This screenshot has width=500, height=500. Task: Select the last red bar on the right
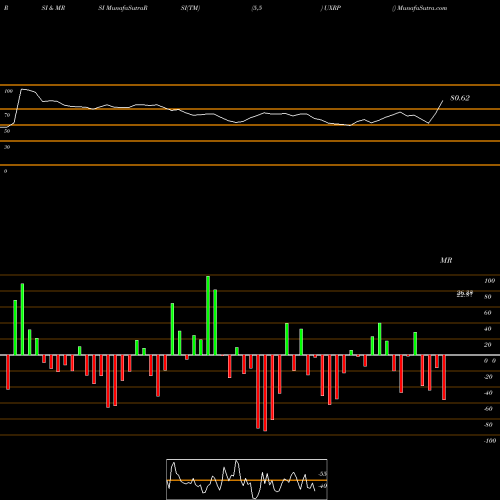[x=444, y=377]
